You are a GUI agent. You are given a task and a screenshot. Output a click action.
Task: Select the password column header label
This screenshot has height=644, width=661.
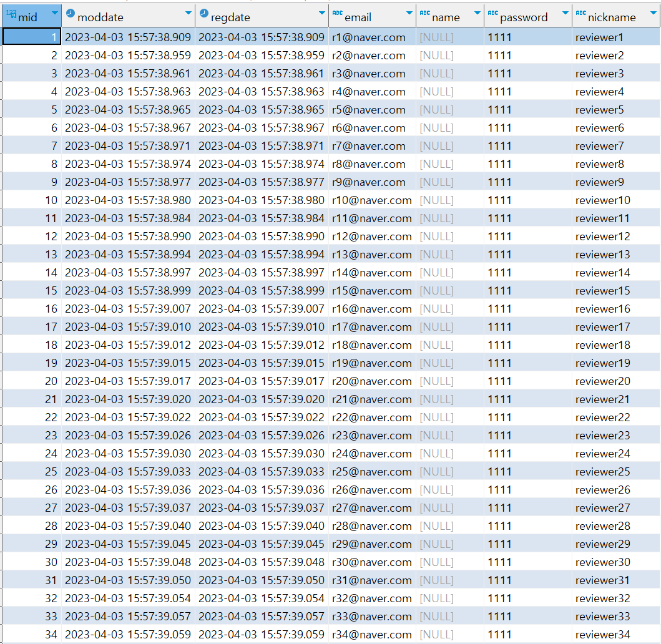coord(524,17)
